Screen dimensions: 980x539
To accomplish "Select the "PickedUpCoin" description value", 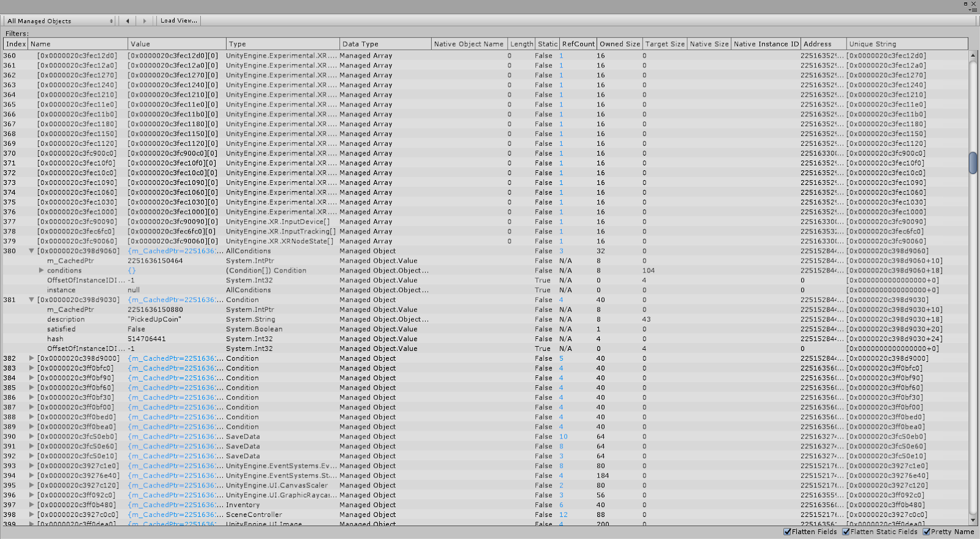I will (x=154, y=319).
